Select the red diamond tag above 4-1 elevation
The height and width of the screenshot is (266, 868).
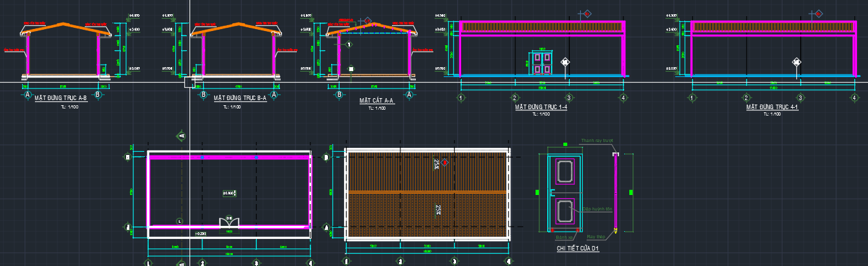tap(818, 13)
